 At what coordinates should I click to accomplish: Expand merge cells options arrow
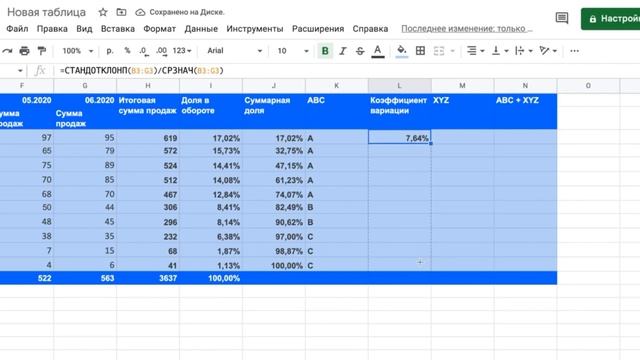point(452,51)
